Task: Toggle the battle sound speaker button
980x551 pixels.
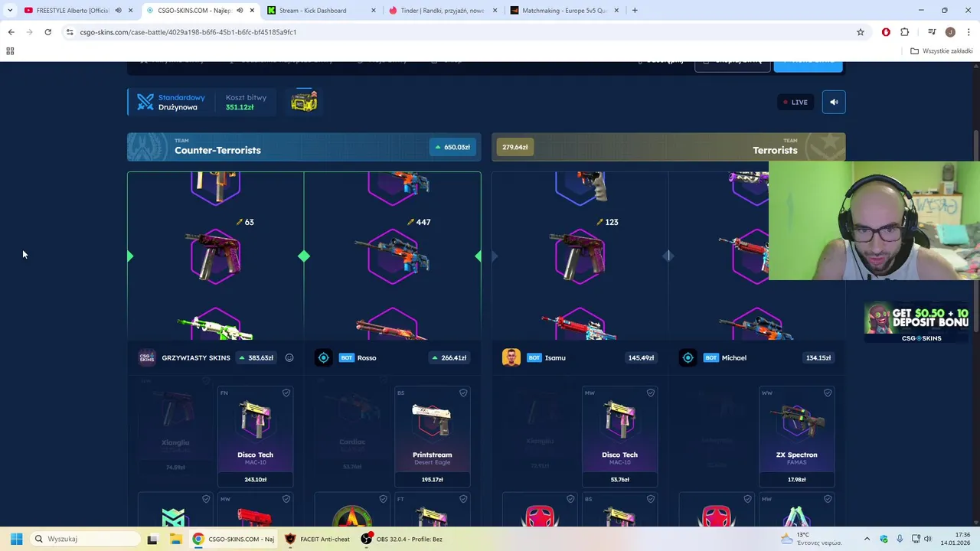Action: [x=834, y=102]
